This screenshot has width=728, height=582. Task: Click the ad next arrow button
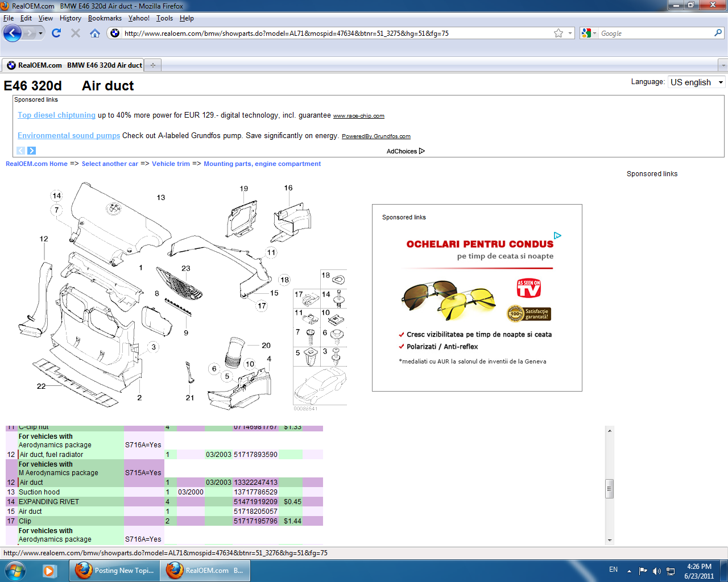[31, 151]
